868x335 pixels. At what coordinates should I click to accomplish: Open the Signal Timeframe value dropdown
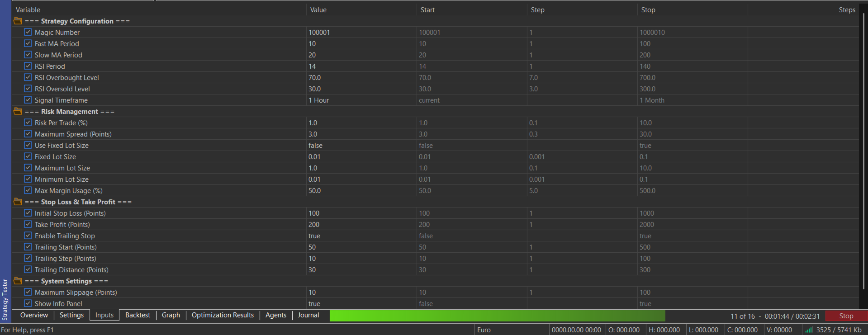pos(361,100)
